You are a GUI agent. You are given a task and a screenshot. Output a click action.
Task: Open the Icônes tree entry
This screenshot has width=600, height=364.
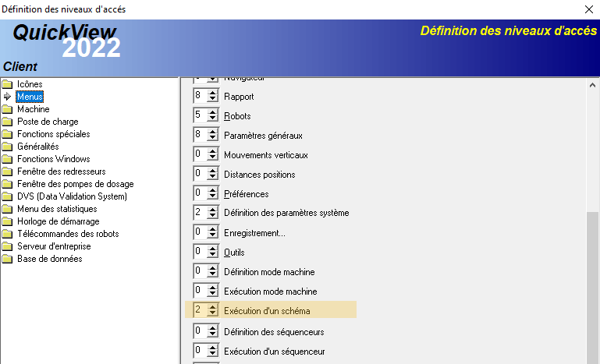(x=30, y=84)
